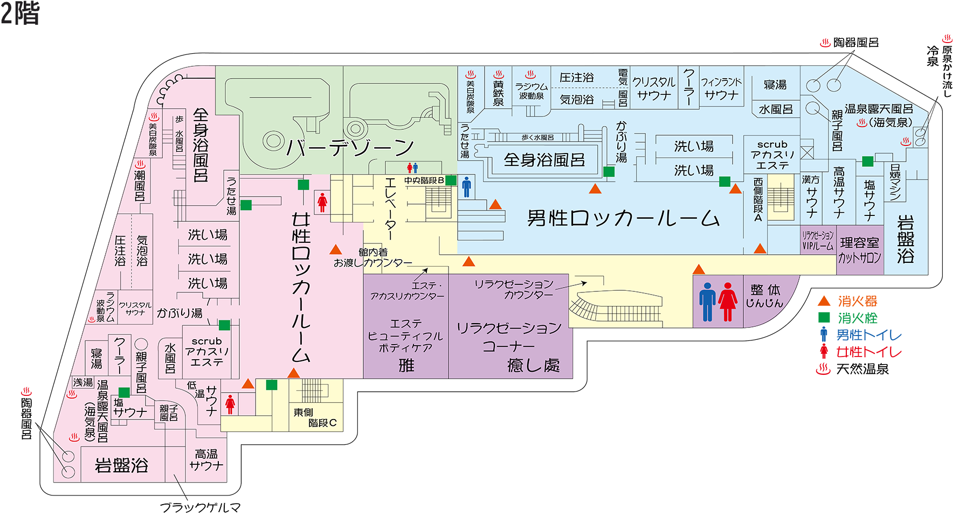The width and height of the screenshot is (980, 517).
Task: Click the small toilet pair icon in バーデゾーン
Action: pyautogui.click(x=412, y=167)
